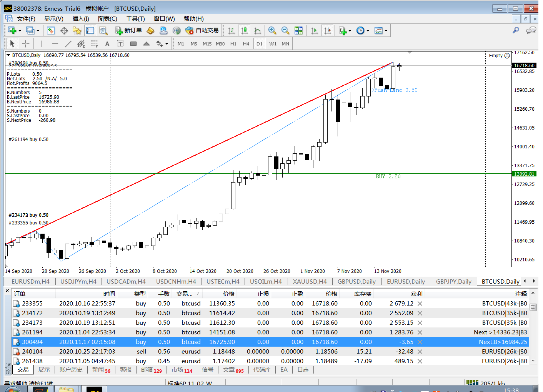Click the zoom in magnifier icon
This screenshot has width=543, height=392.
[272, 30]
